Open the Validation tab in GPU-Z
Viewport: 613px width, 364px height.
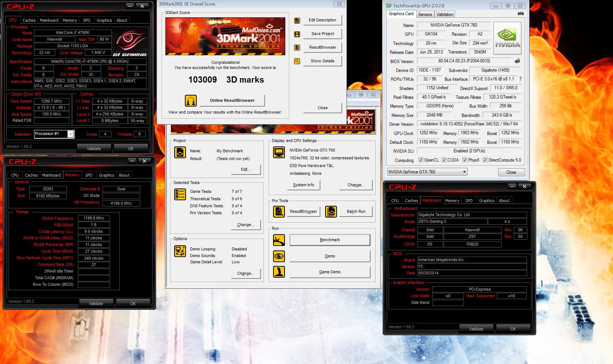pyautogui.click(x=445, y=14)
